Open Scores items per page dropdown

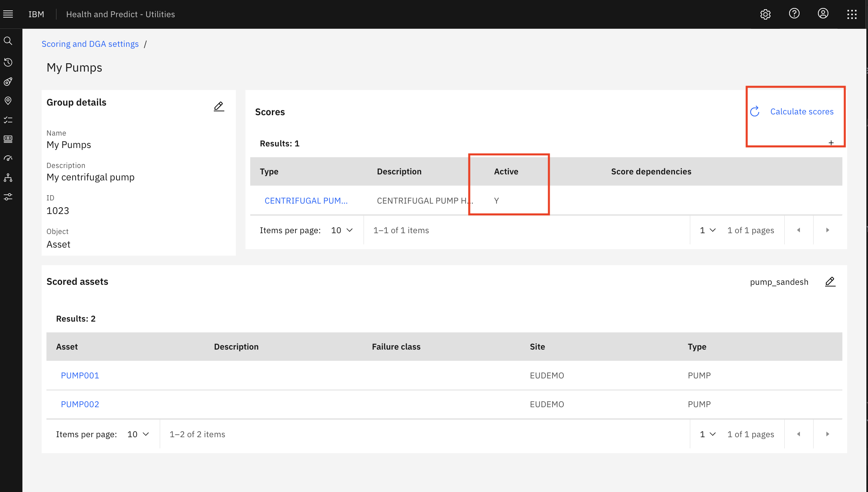pyautogui.click(x=342, y=230)
